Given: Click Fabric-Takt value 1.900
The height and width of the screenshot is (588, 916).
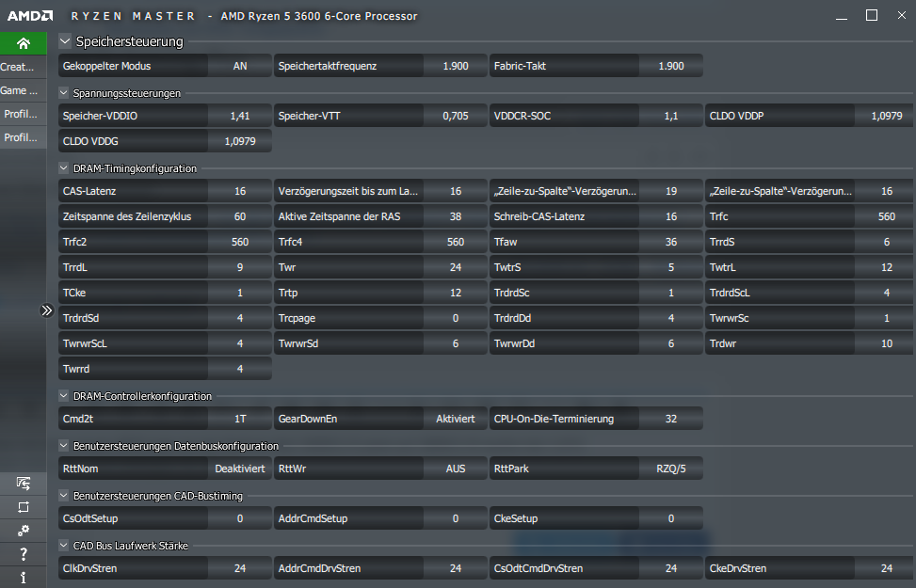Looking at the screenshot, I should [670, 66].
